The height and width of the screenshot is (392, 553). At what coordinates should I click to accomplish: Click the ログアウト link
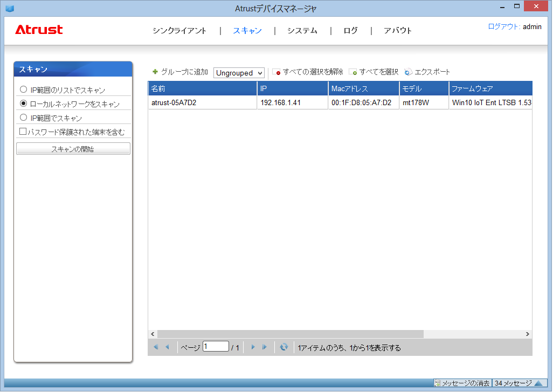[x=503, y=26]
